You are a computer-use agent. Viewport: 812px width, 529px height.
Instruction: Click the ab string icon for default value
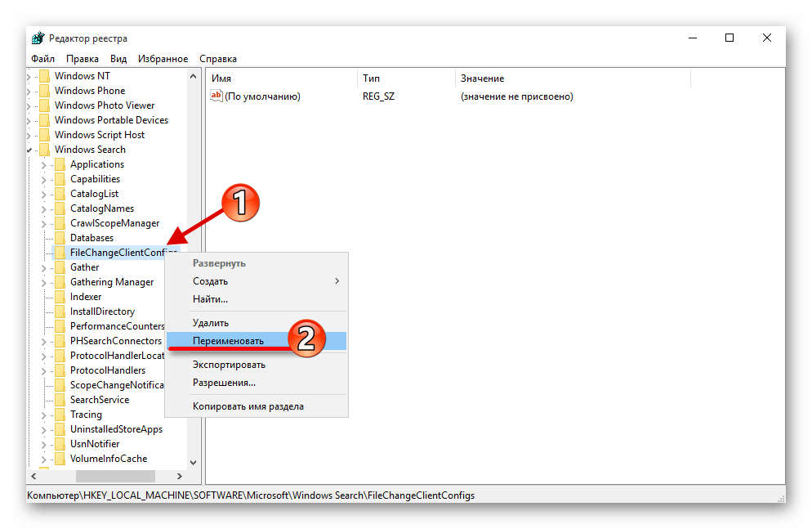[216, 96]
